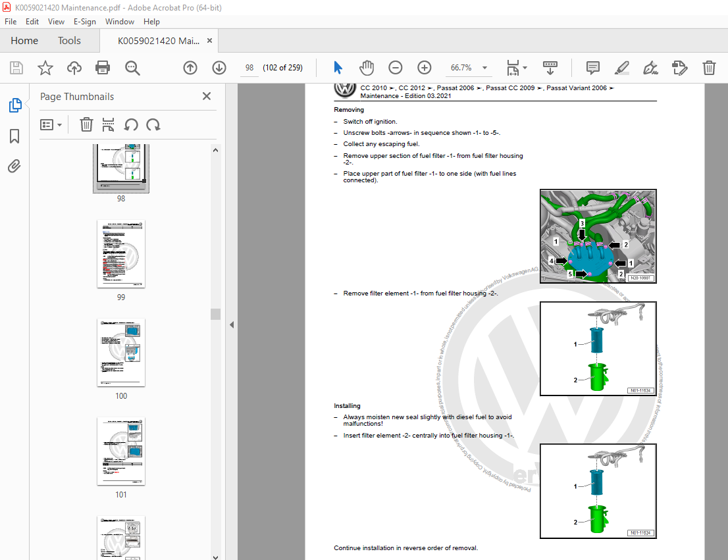
Task: Toggle the Page Thumbnails sidebar icon
Action: click(15, 105)
